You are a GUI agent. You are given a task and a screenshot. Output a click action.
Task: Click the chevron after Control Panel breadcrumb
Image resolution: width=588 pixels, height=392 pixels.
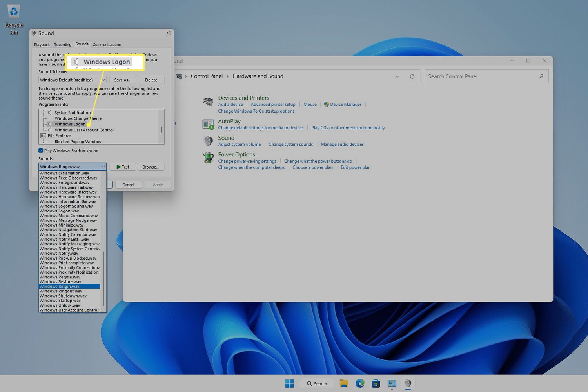(x=227, y=76)
